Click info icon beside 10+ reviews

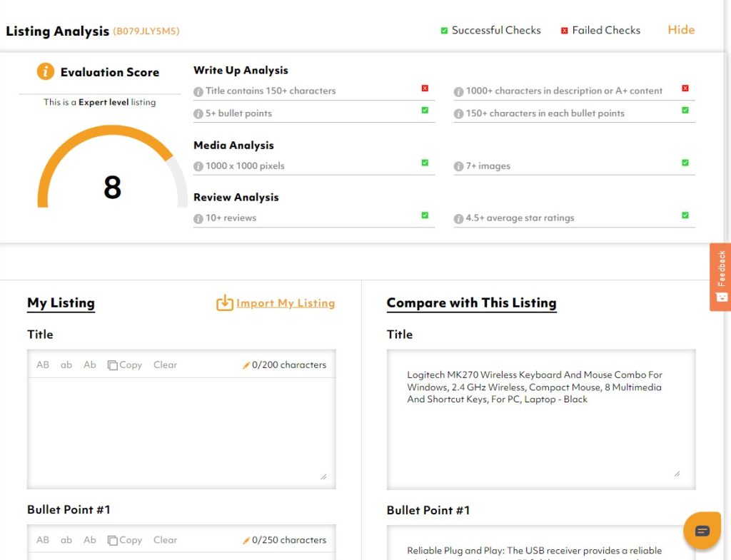coord(198,218)
